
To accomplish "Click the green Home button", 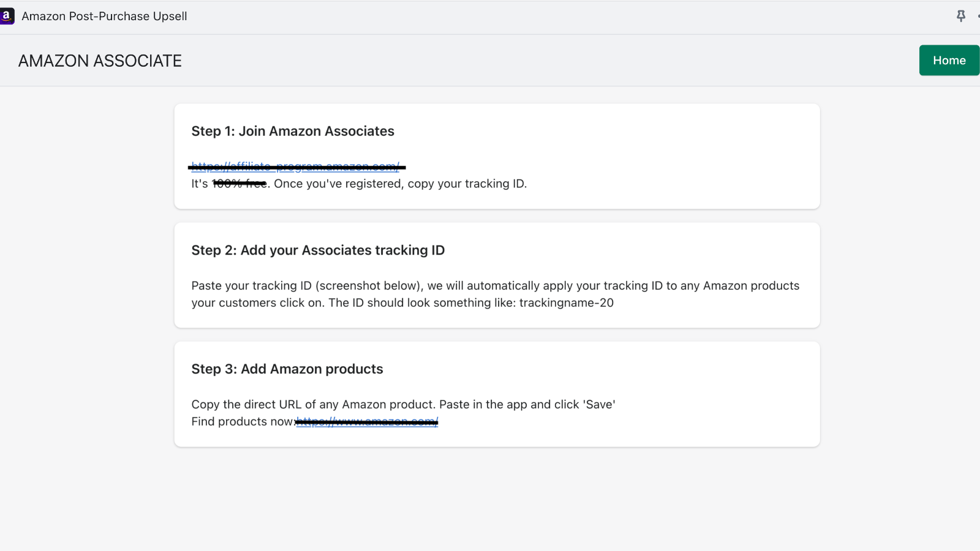I will click(949, 60).
